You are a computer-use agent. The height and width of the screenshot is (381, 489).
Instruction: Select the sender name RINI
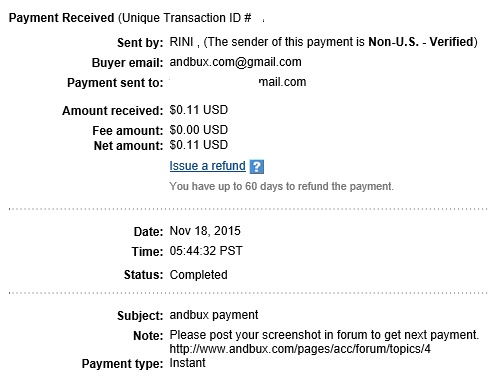coord(181,42)
